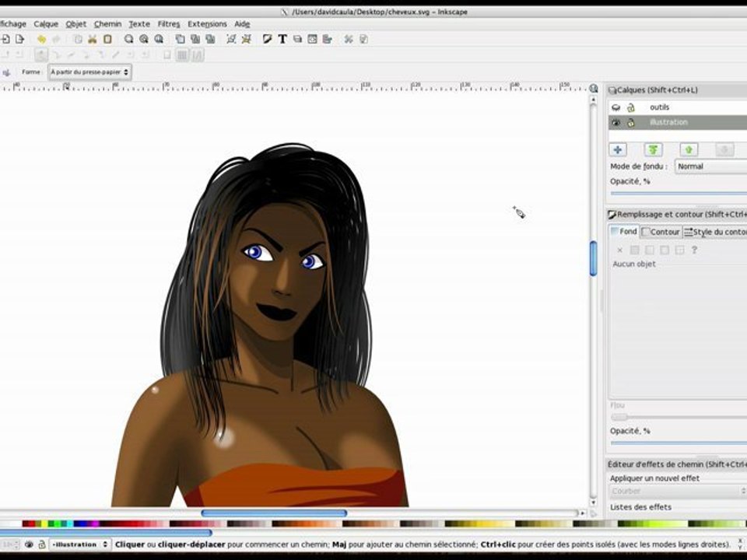747x560 pixels.
Task: Toggle status bar layer lock icon
Action: pos(41,544)
